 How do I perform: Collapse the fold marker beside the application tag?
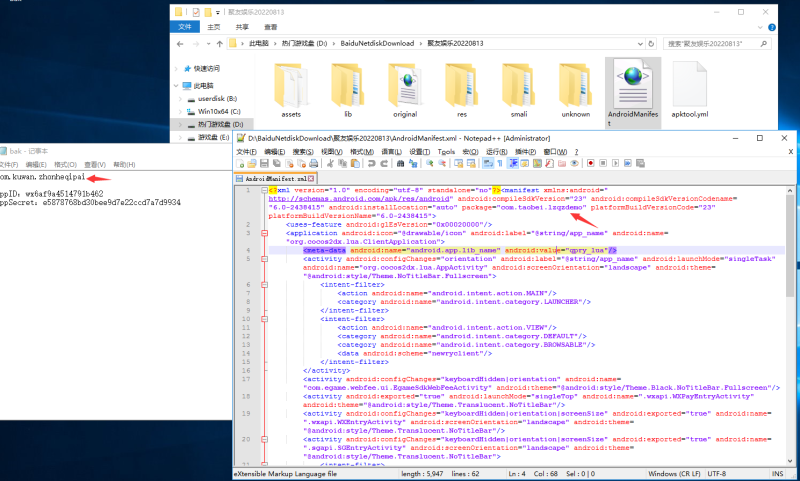coord(265,231)
